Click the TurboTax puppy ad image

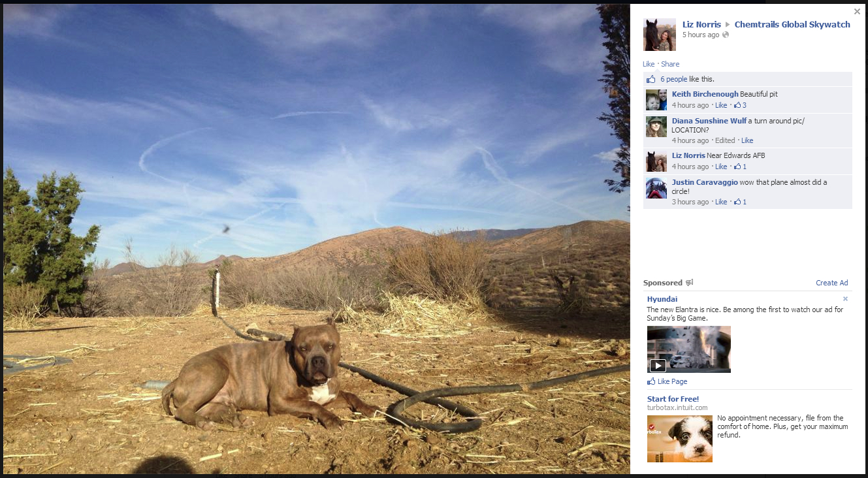(679, 438)
